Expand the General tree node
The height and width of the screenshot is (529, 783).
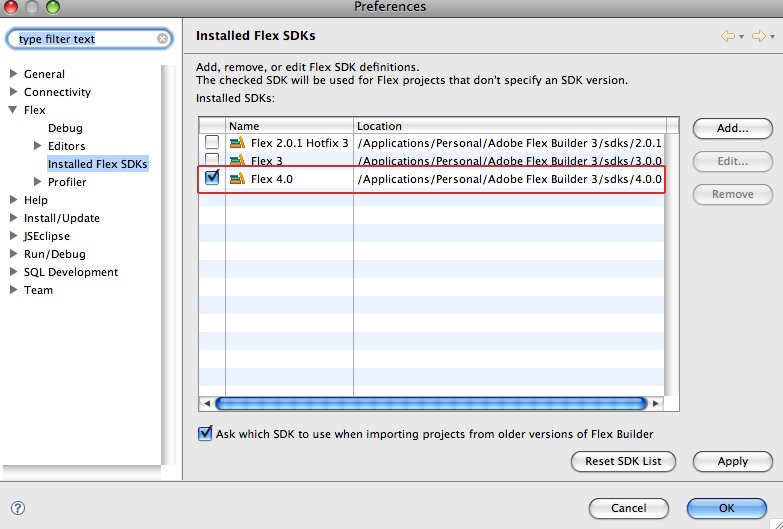(13, 74)
